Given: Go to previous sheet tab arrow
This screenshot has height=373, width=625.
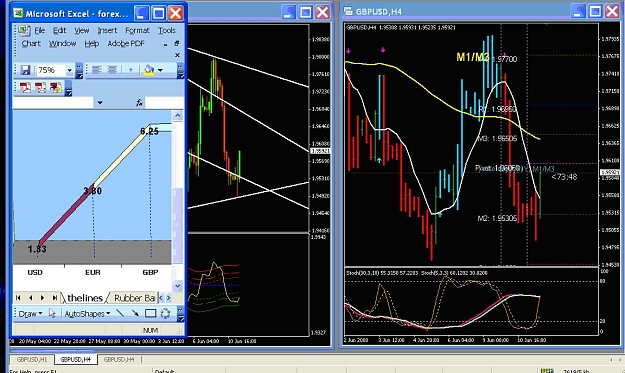Looking at the screenshot, I should point(30,298).
